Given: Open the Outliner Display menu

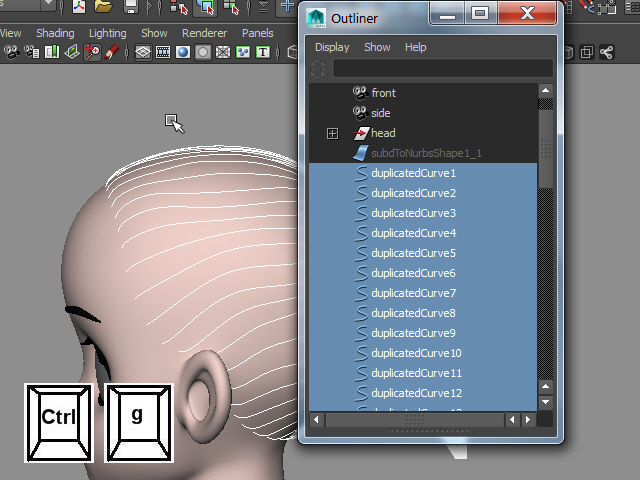Looking at the screenshot, I should 332,47.
